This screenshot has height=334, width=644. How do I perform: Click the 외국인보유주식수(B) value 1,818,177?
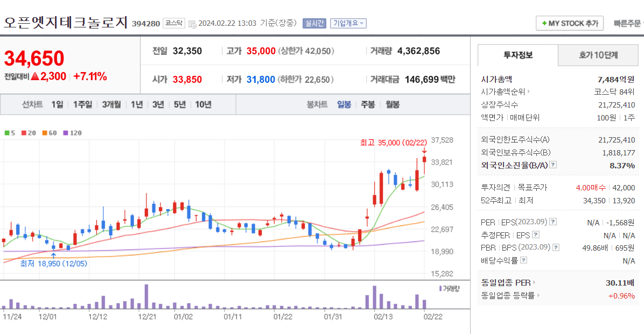pyautogui.click(x=619, y=153)
